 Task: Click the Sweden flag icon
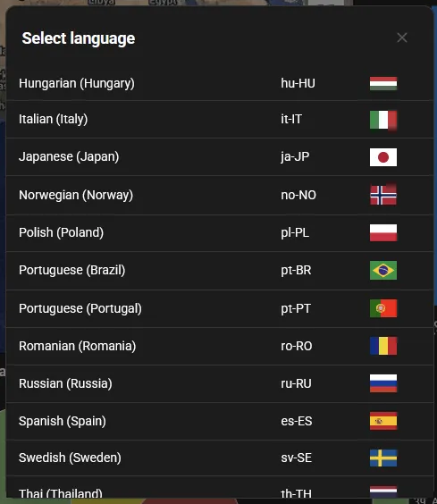[x=383, y=458]
